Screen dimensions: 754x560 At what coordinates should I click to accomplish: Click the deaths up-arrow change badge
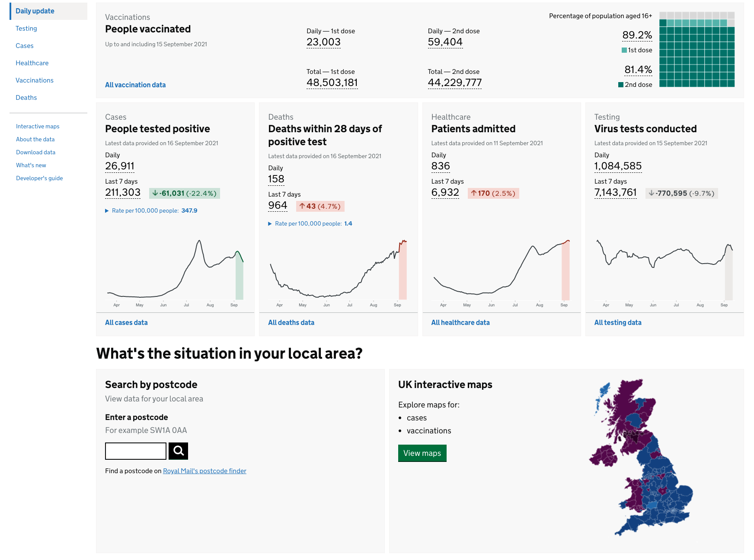pos(320,207)
